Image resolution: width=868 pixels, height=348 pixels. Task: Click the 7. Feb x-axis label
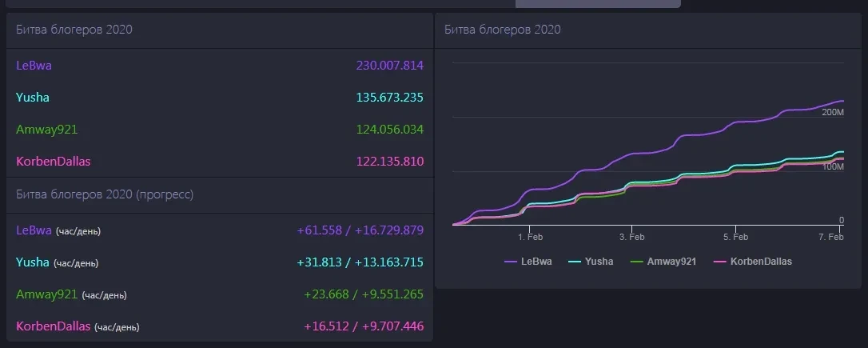pyautogui.click(x=831, y=238)
